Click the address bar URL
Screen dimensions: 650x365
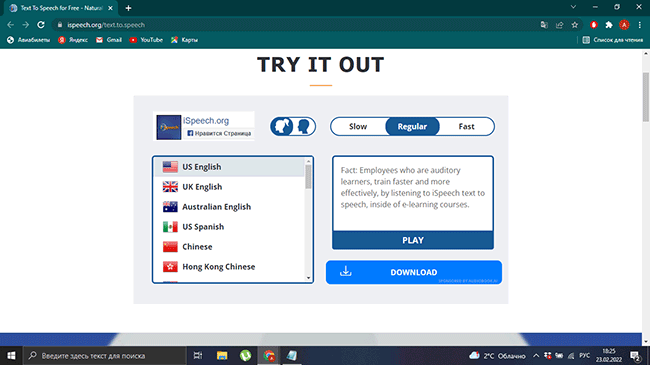[106, 25]
